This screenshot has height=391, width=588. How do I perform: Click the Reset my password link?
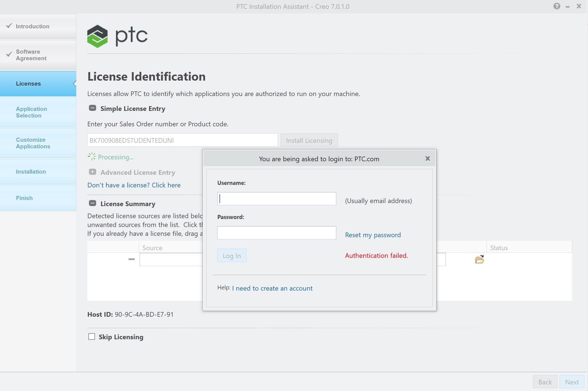[x=373, y=235]
